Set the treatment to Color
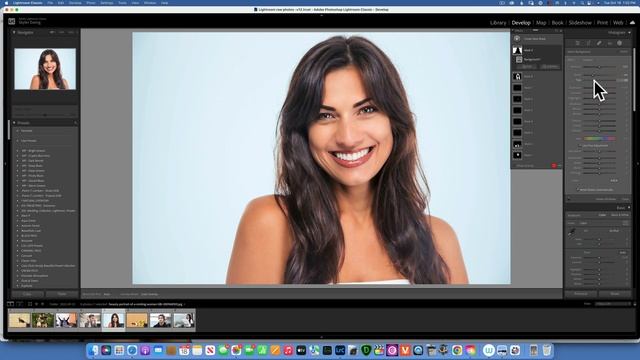The height and width of the screenshot is (360, 640). (602, 215)
